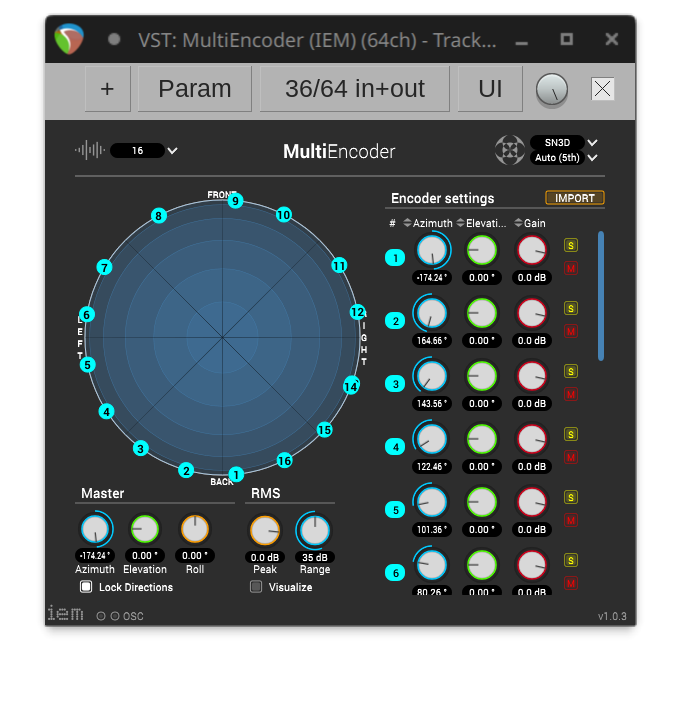Screen dimensions: 680x718
Task: Sort encoders by Elevation column
Action: 481,223
